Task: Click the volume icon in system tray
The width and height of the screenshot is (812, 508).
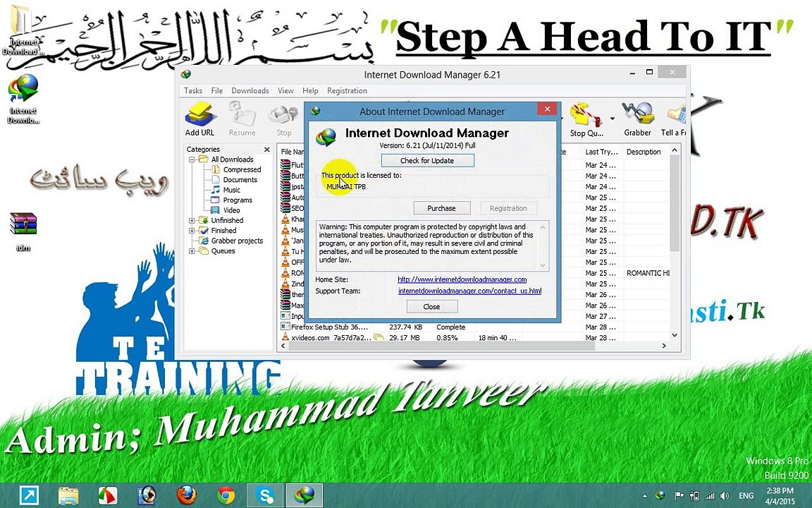Action: click(x=725, y=496)
